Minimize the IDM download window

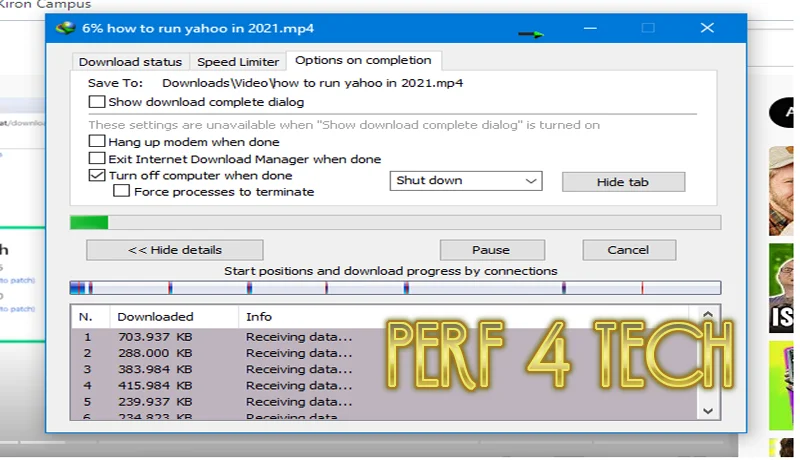[590, 28]
